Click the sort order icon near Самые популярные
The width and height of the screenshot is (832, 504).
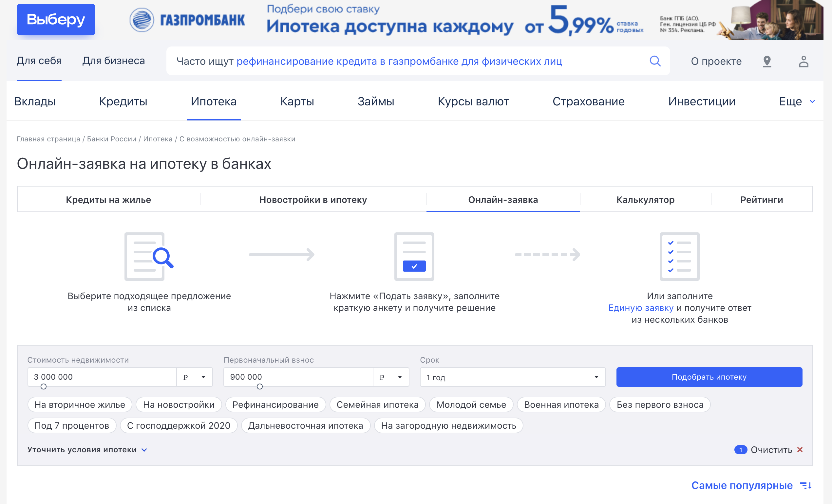pos(806,485)
